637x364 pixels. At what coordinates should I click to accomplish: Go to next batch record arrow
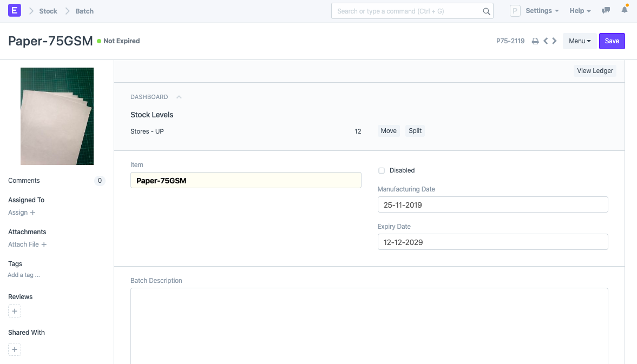(554, 41)
